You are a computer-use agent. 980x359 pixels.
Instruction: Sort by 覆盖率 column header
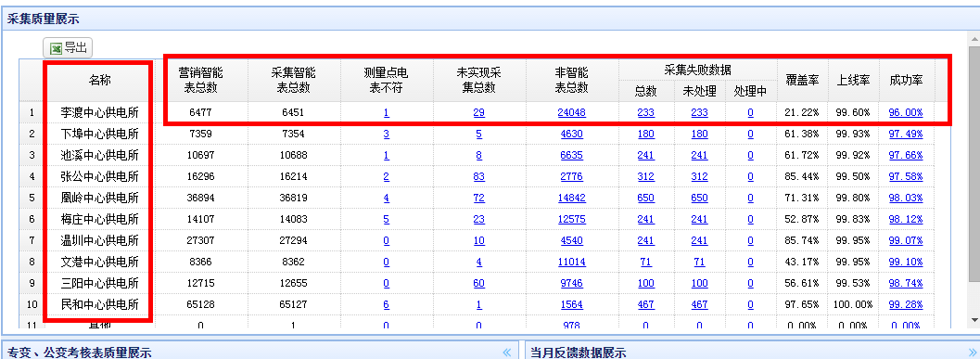tap(803, 81)
